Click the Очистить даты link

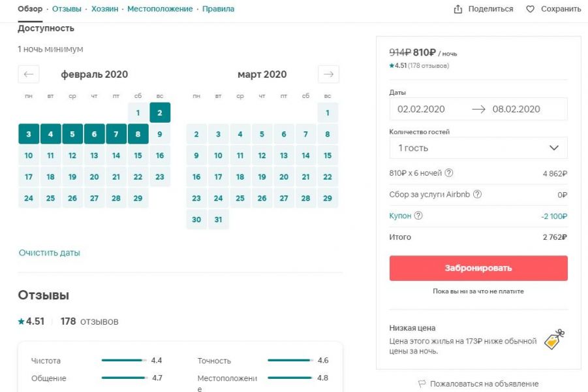(x=50, y=253)
